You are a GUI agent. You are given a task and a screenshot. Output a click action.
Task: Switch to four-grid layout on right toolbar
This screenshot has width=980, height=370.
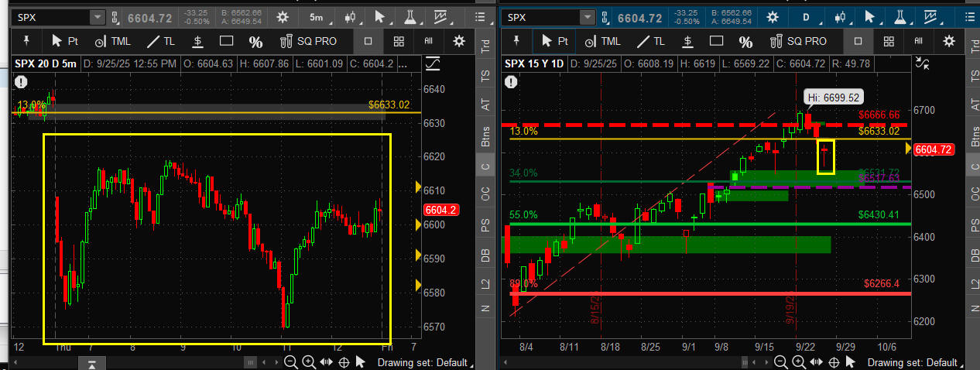click(888, 41)
